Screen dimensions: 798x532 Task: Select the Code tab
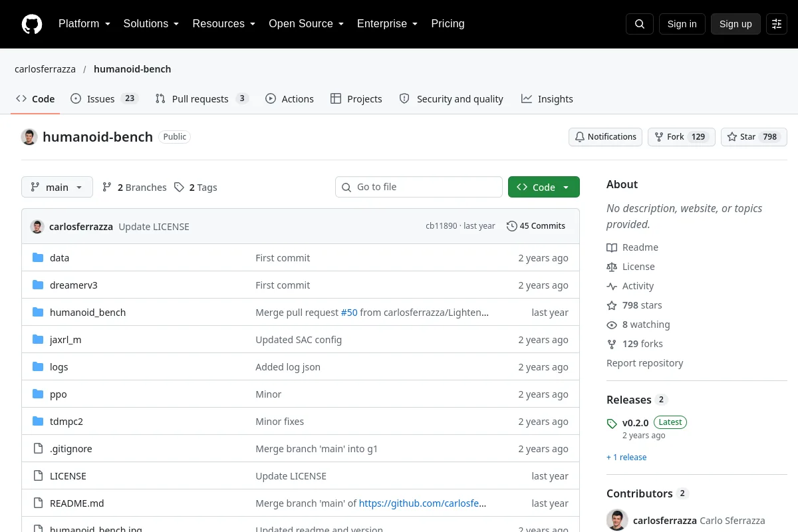pos(35,99)
